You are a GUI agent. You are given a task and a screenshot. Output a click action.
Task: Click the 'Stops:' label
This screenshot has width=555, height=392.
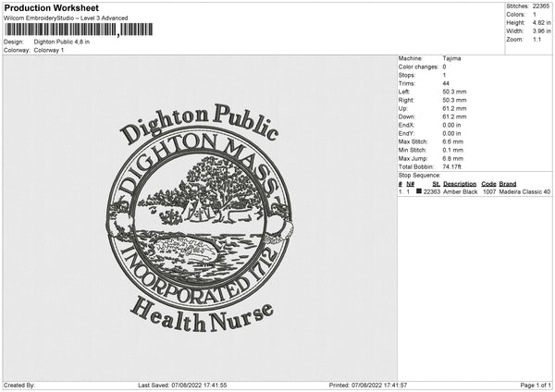(406, 75)
